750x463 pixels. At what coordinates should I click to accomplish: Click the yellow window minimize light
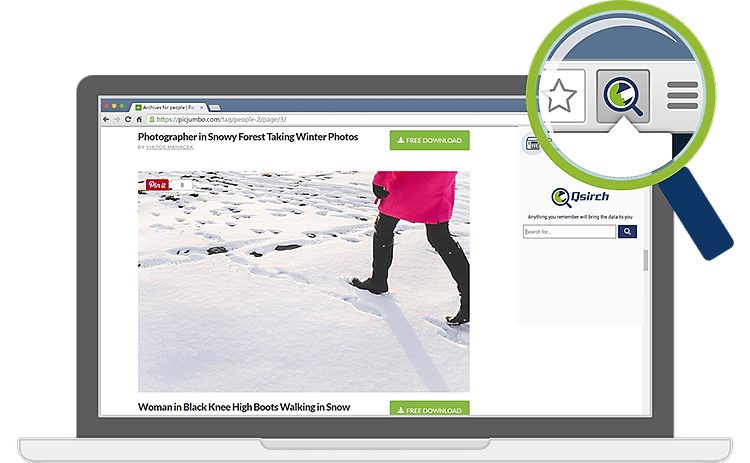point(114,106)
